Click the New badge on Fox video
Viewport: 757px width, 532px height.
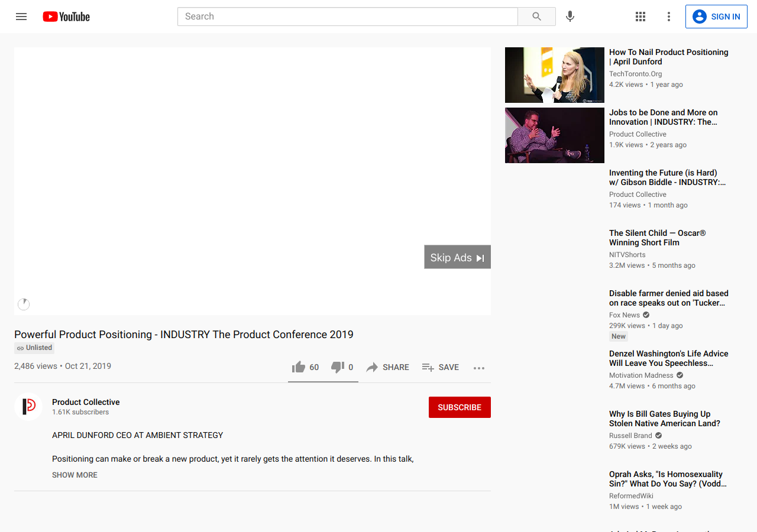point(619,336)
